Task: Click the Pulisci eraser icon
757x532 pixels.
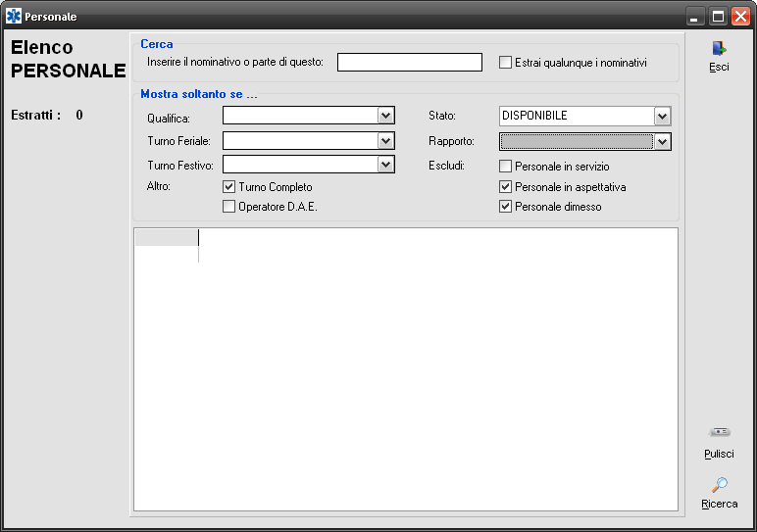Action: 719,432
